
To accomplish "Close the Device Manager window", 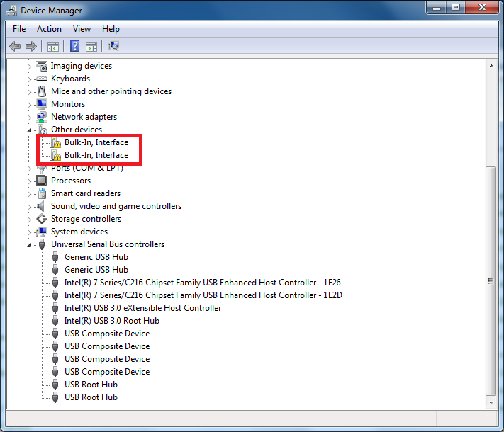I will click(x=482, y=8).
